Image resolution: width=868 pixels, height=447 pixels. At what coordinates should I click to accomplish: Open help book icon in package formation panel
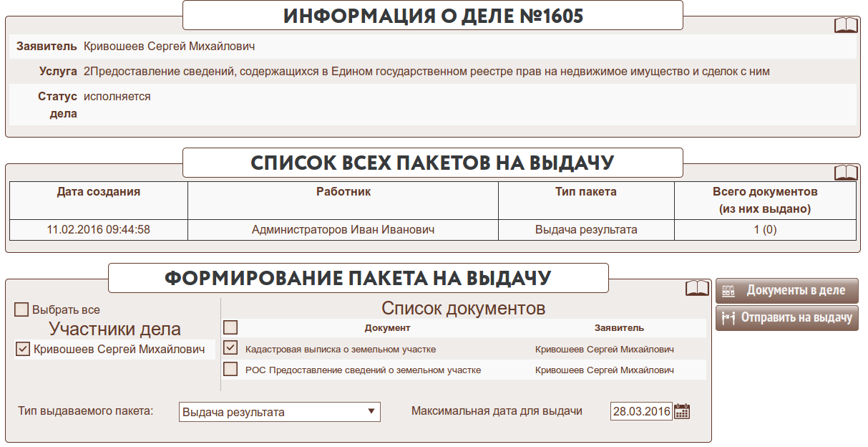(697, 288)
